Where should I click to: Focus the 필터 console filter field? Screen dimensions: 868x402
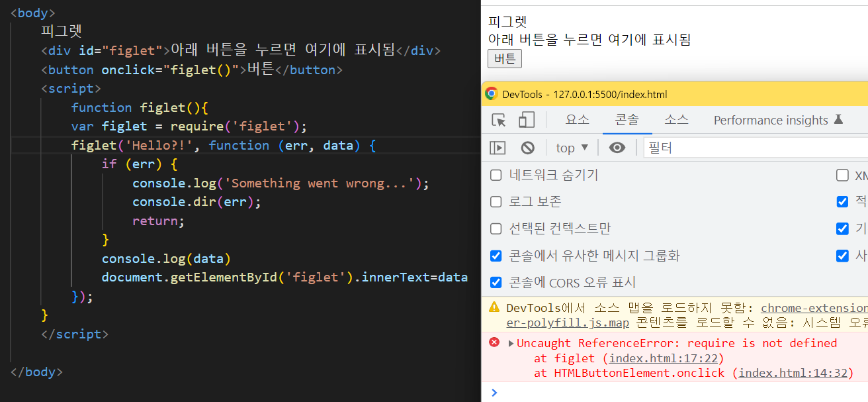(756, 148)
